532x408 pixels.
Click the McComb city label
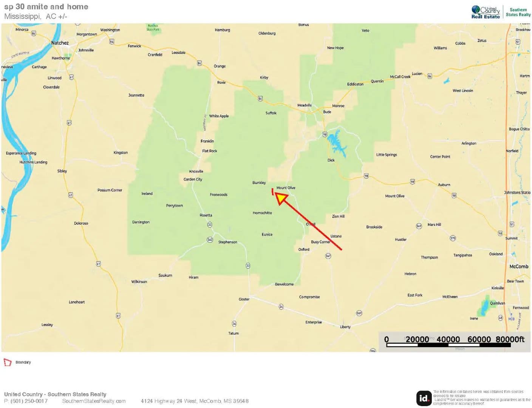point(519,267)
